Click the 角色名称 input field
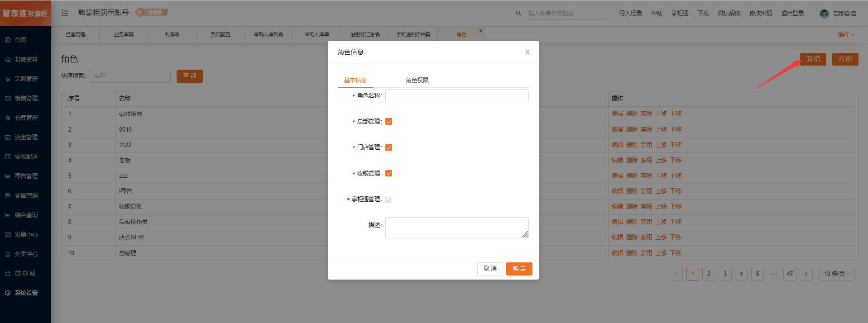The image size is (868, 323). pos(457,95)
